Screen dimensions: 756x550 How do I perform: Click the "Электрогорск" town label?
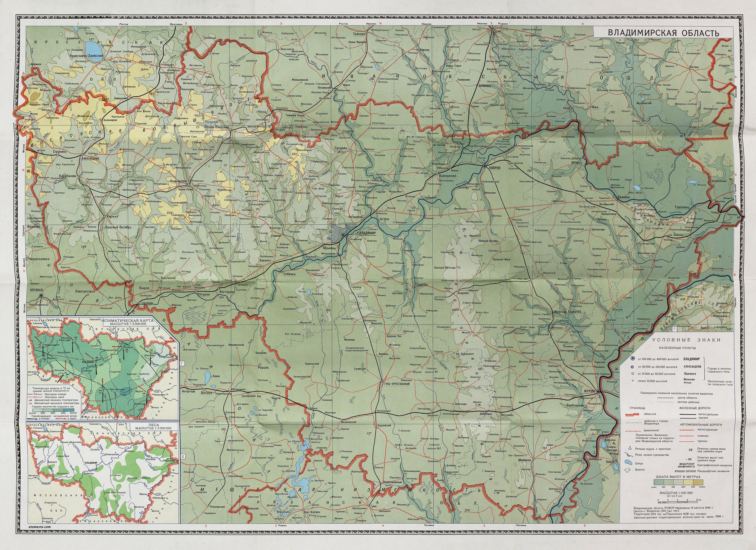[85, 291]
